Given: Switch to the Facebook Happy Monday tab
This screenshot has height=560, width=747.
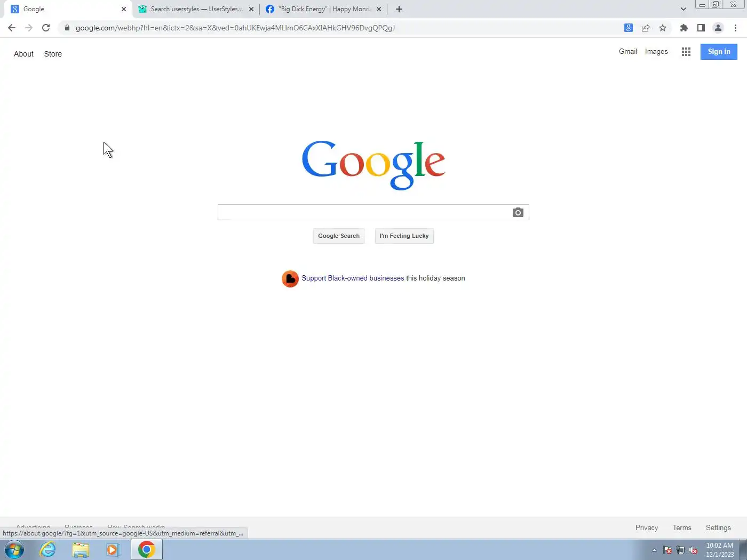Looking at the screenshot, I should [323, 9].
